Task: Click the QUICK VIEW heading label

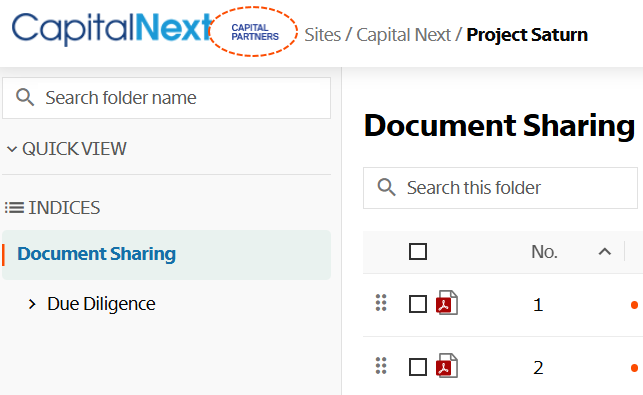Action: click(74, 149)
